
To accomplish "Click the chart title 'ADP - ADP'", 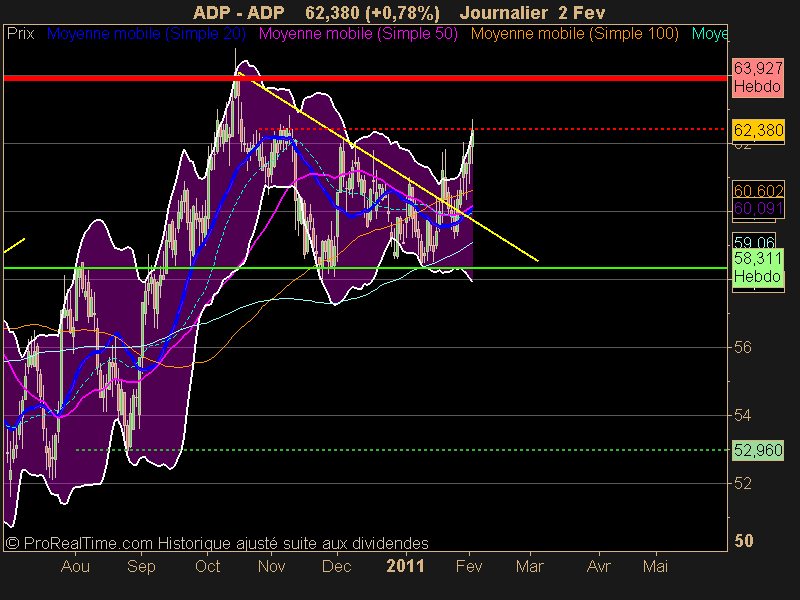I will point(238,12).
